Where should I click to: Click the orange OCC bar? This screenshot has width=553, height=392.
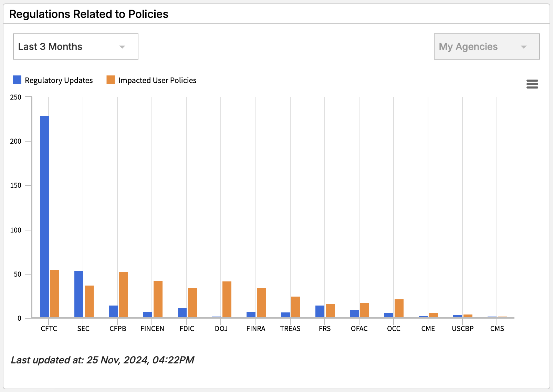click(x=399, y=308)
